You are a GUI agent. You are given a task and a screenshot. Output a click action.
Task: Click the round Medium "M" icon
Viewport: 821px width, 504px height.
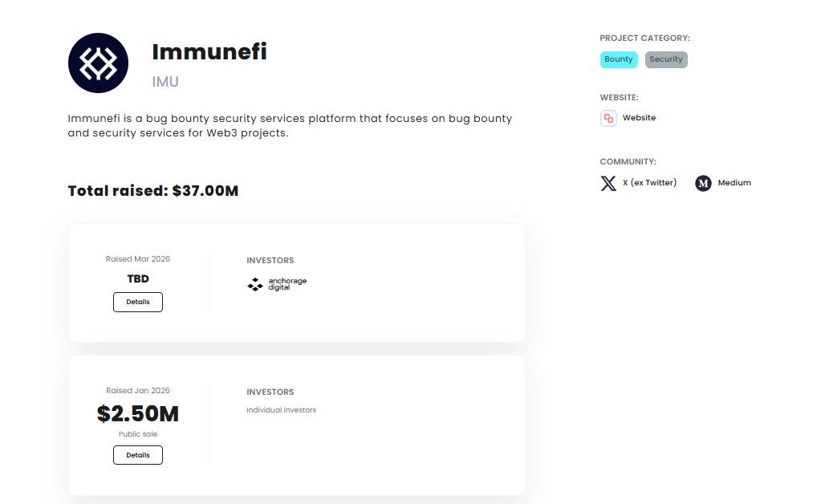(x=703, y=183)
